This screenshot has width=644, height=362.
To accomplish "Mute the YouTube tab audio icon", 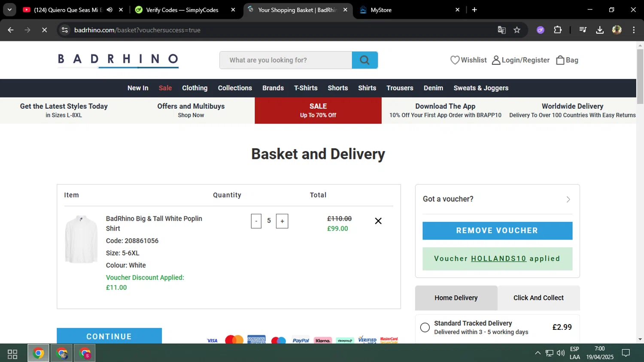I will pos(109,10).
